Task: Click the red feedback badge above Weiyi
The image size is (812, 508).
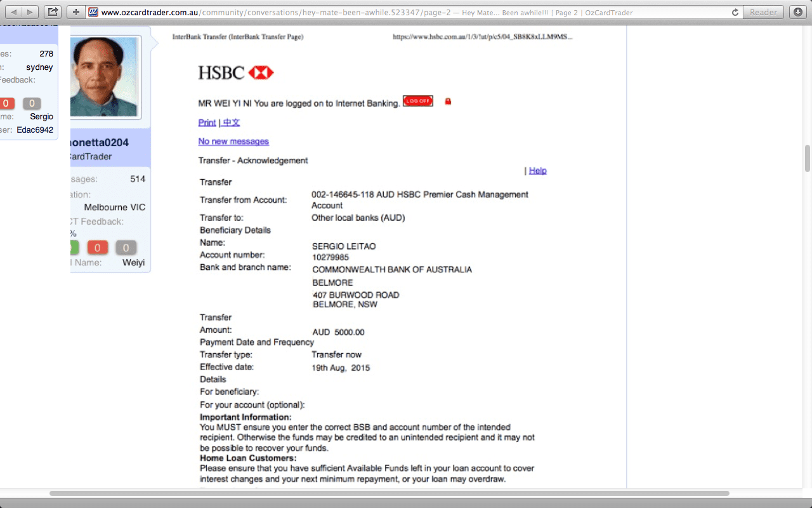Action: click(x=98, y=248)
